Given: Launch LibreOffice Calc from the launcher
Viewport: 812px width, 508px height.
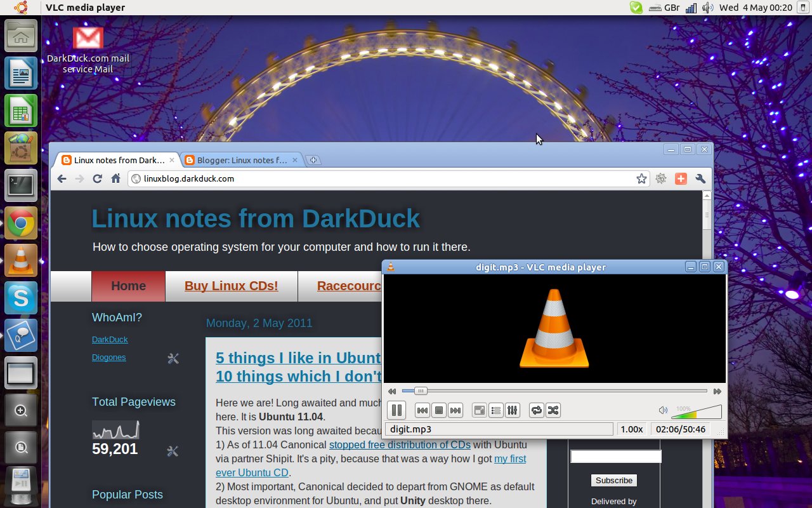Looking at the screenshot, I should (21, 110).
